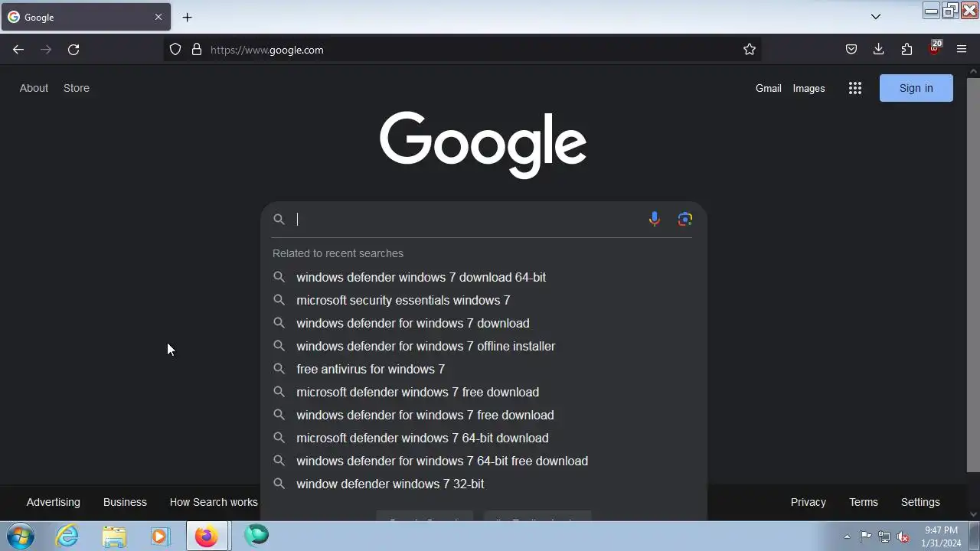
Task: Open the List all tabs chevron
Action: coord(876,17)
